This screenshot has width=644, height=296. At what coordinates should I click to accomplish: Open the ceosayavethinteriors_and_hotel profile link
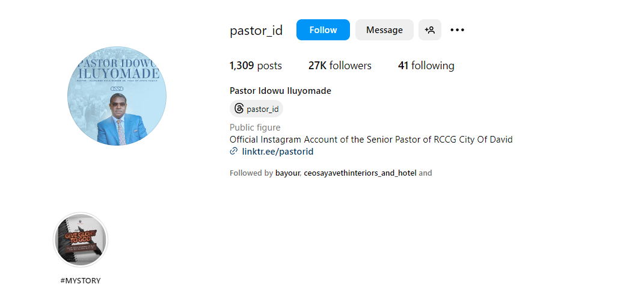point(360,173)
